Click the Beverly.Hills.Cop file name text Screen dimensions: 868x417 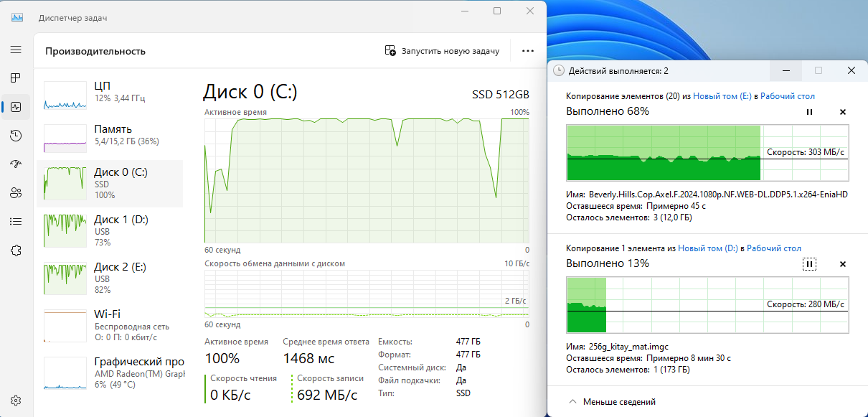coord(718,195)
